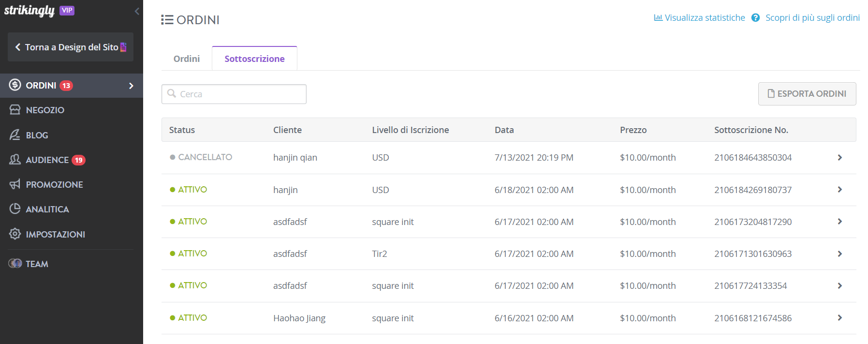This screenshot has height=344, width=868.
Task: Click the date 7/13/2021 20:19 PM
Action: coord(534,158)
